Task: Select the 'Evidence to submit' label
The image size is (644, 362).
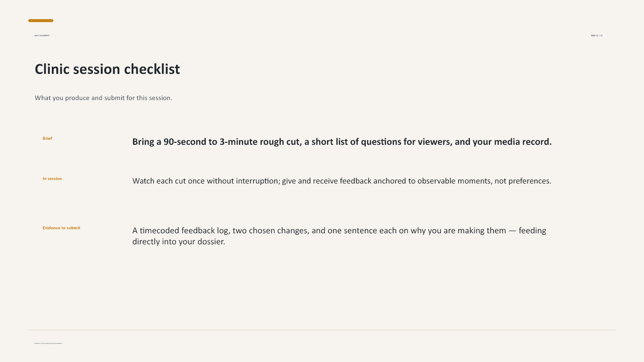Action: pyautogui.click(x=61, y=228)
